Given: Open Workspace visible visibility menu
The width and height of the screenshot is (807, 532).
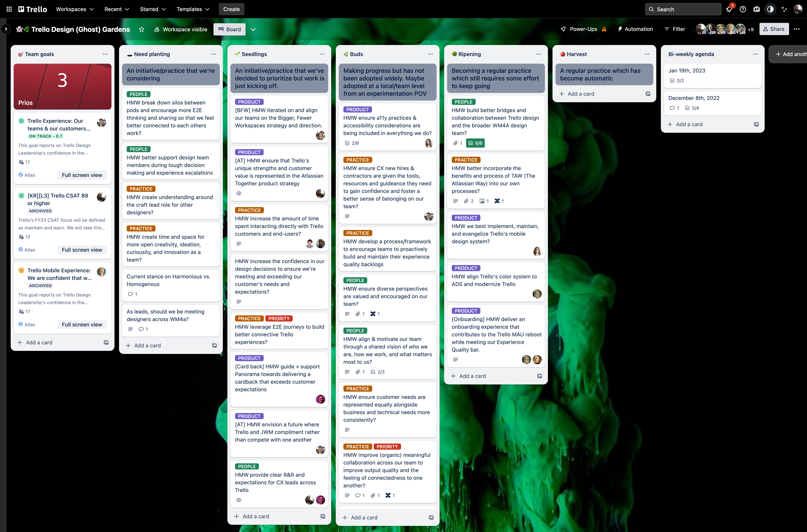Looking at the screenshot, I should pos(180,29).
